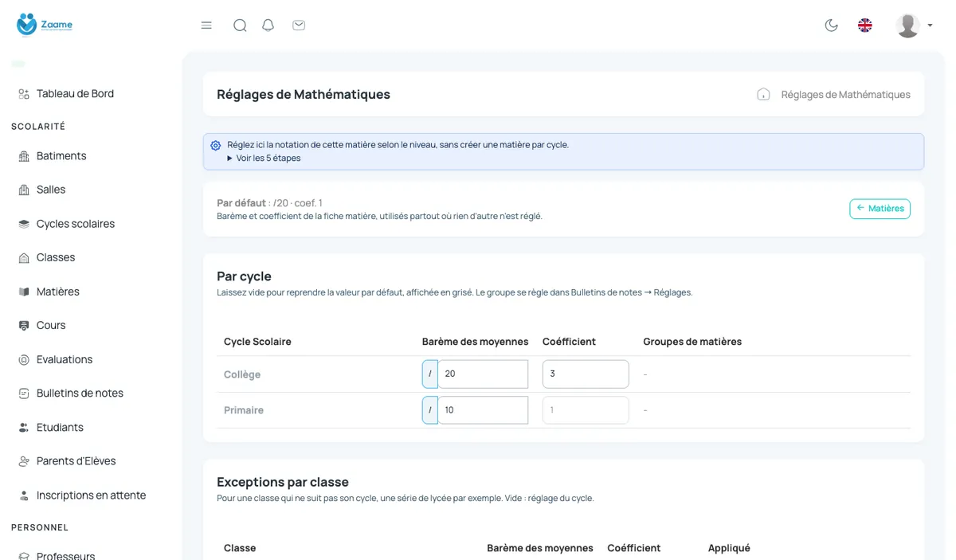956x560 pixels.
Task: Click the 'Collège' cycle row label
Action: click(242, 374)
